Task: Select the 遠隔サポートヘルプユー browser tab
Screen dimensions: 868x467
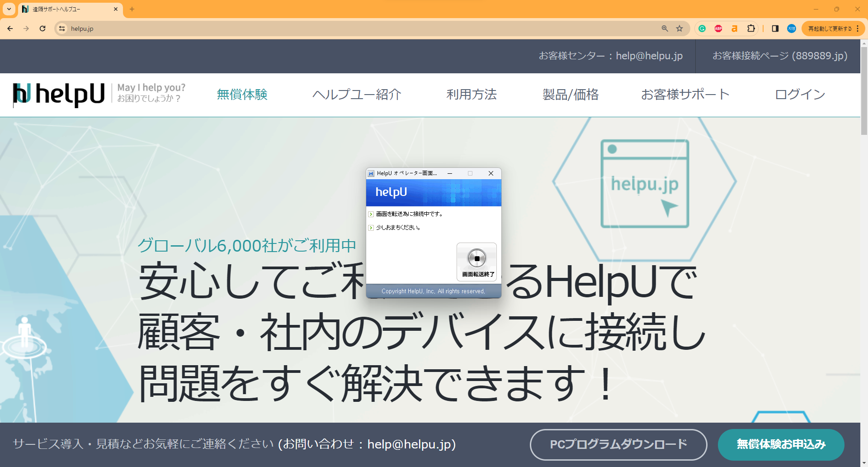Action: pos(70,9)
